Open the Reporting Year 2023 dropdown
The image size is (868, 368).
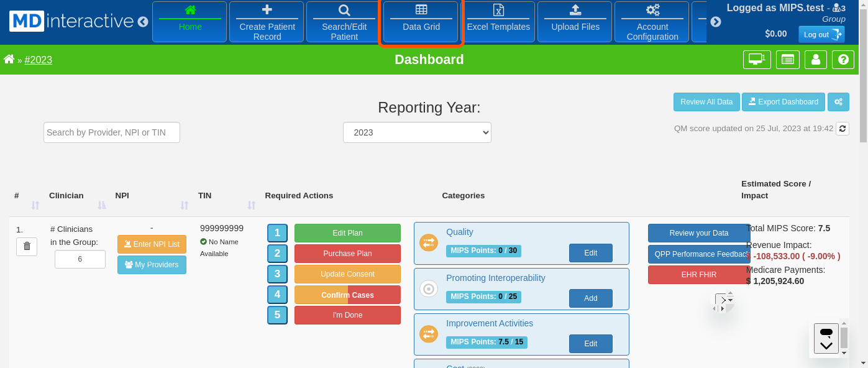point(417,132)
